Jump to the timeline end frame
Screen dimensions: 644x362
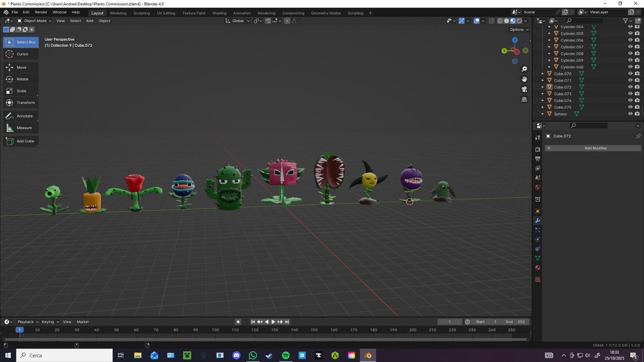[x=287, y=322]
